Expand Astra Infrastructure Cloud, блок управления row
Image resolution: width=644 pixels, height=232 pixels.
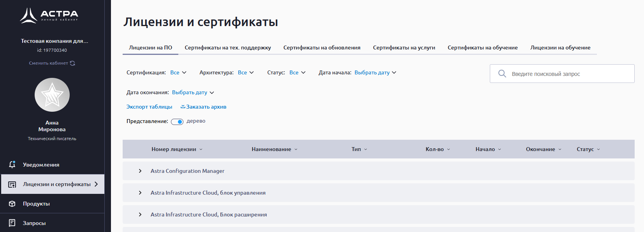coord(140,193)
